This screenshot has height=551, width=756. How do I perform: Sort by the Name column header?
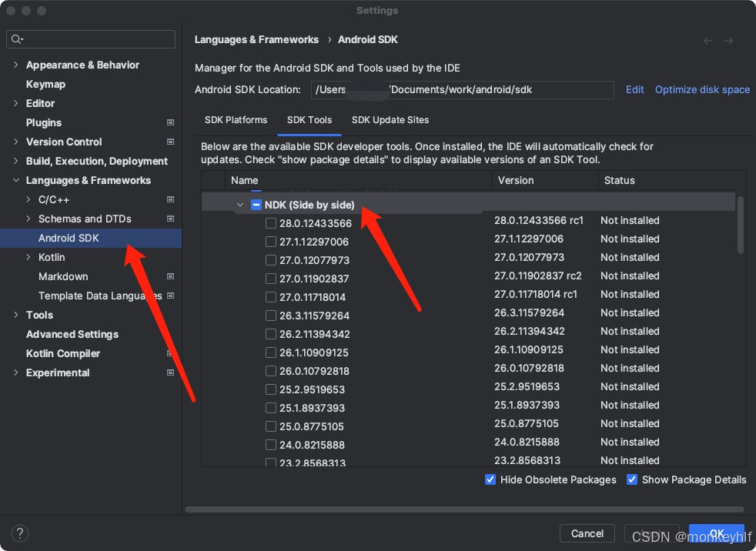click(x=358, y=180)
